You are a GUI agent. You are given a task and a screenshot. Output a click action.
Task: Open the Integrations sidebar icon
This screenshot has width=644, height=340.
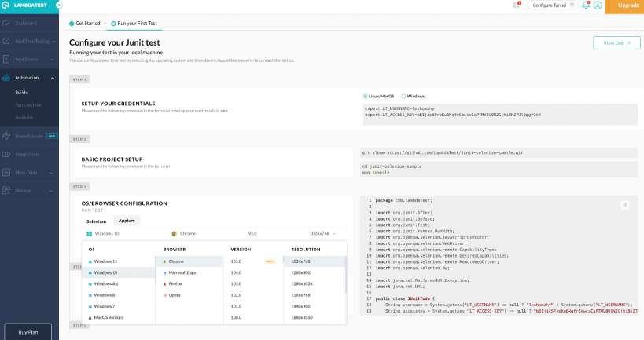click(x=7, y=154)
